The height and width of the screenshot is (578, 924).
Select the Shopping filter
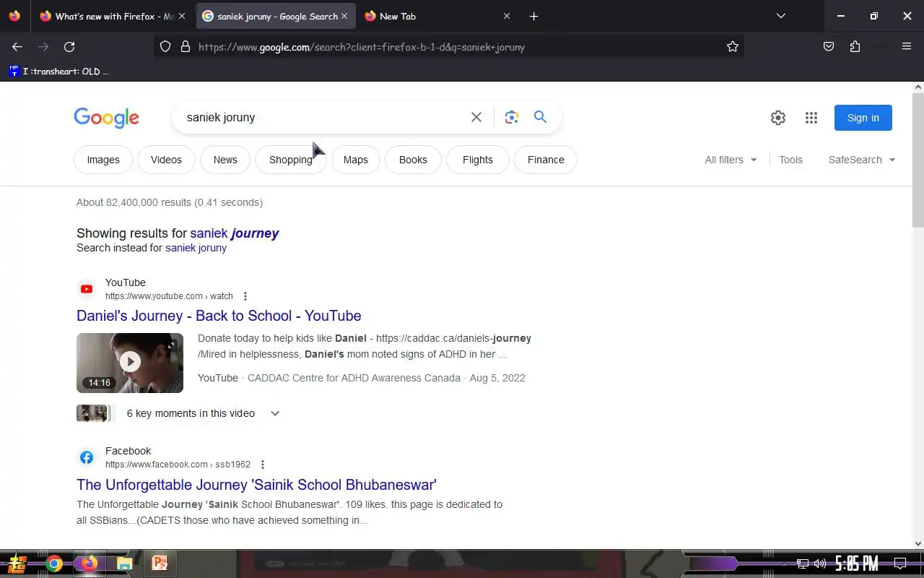291,160
